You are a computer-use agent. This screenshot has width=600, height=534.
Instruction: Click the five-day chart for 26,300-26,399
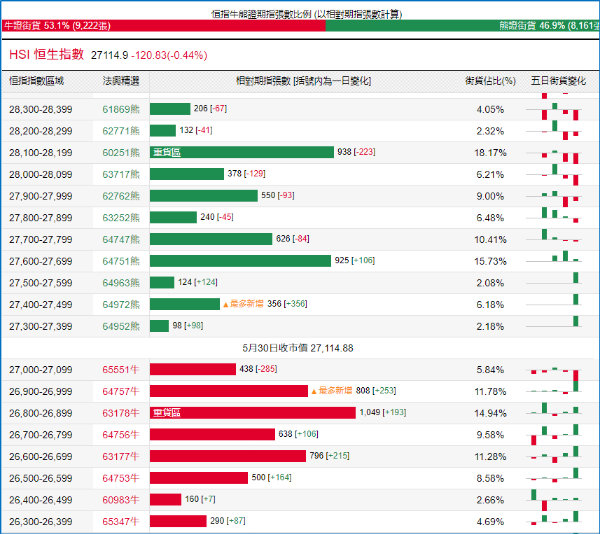point(554,518)
